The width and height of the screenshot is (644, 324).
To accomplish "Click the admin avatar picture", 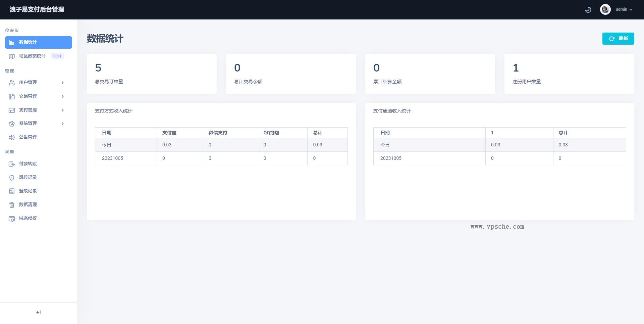I will click(605, 9).
